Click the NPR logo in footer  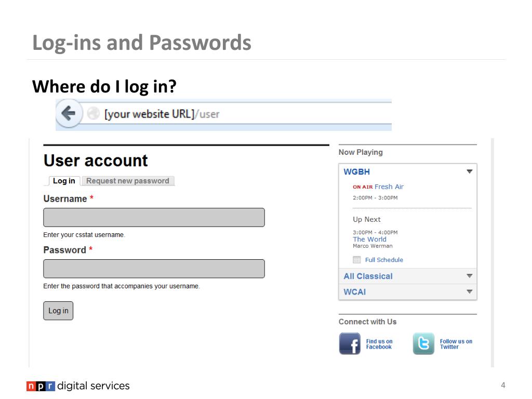point(41,386)
